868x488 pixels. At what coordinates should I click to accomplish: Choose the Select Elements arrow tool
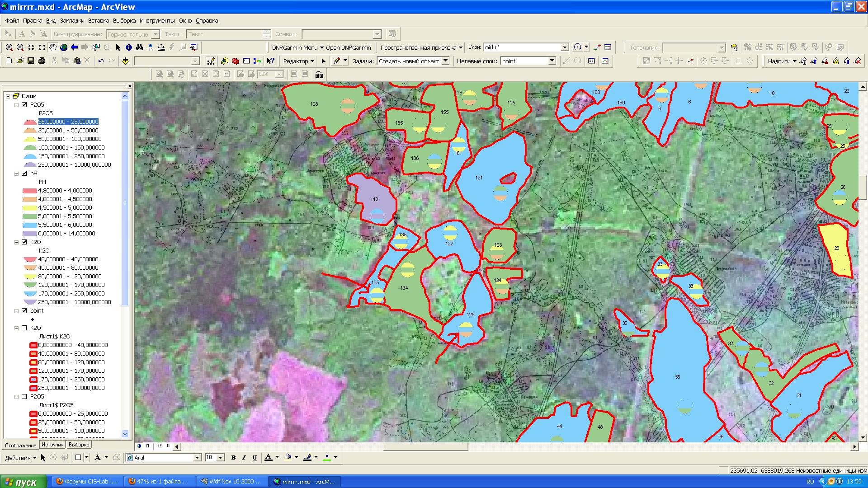point(118,47)
